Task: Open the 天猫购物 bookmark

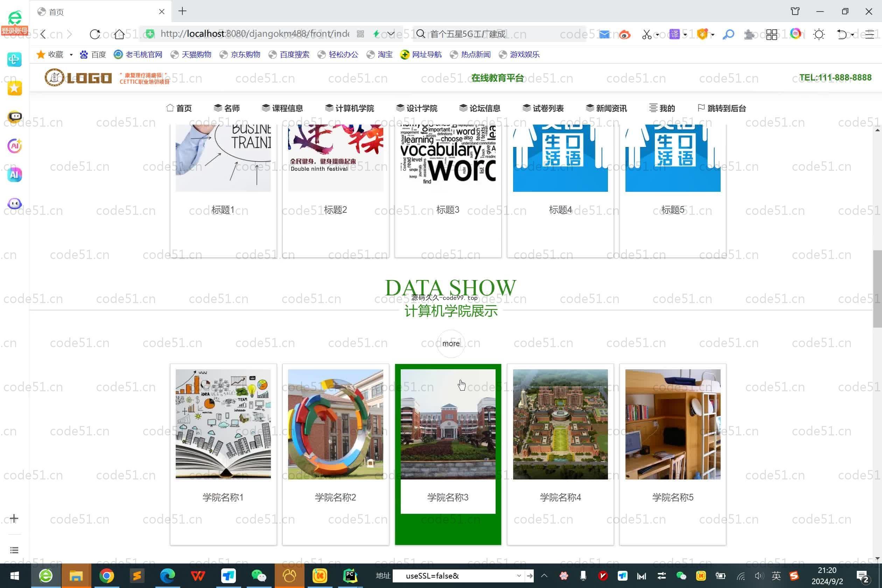Action: pos(191,55)
